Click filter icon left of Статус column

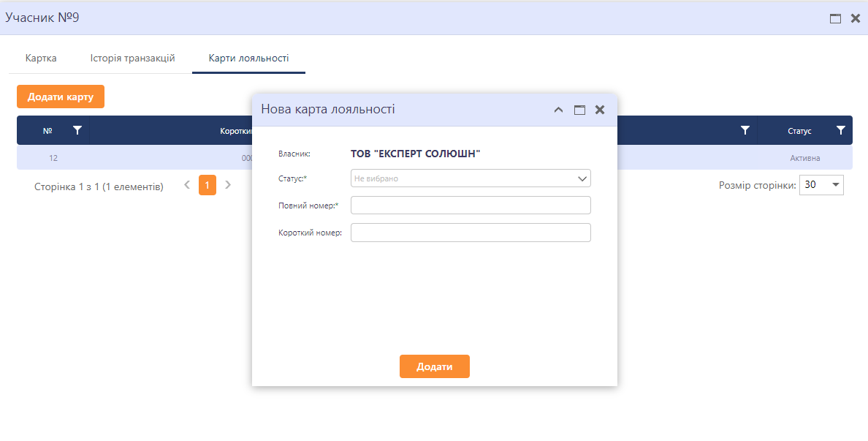click(745, 130)
